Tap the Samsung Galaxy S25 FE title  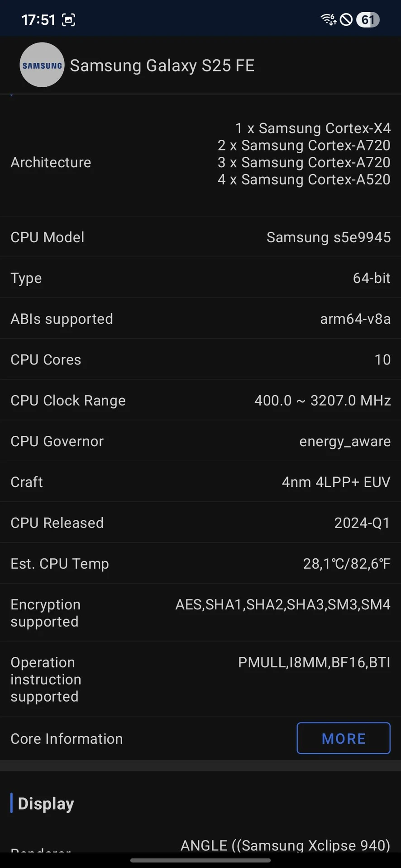coord(162,66)
